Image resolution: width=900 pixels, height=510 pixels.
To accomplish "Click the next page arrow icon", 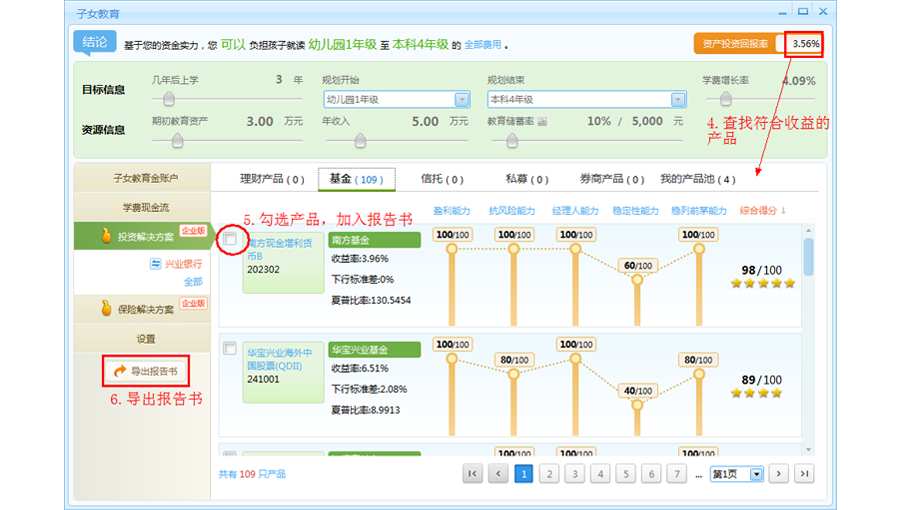I will [x=779, y=473].
